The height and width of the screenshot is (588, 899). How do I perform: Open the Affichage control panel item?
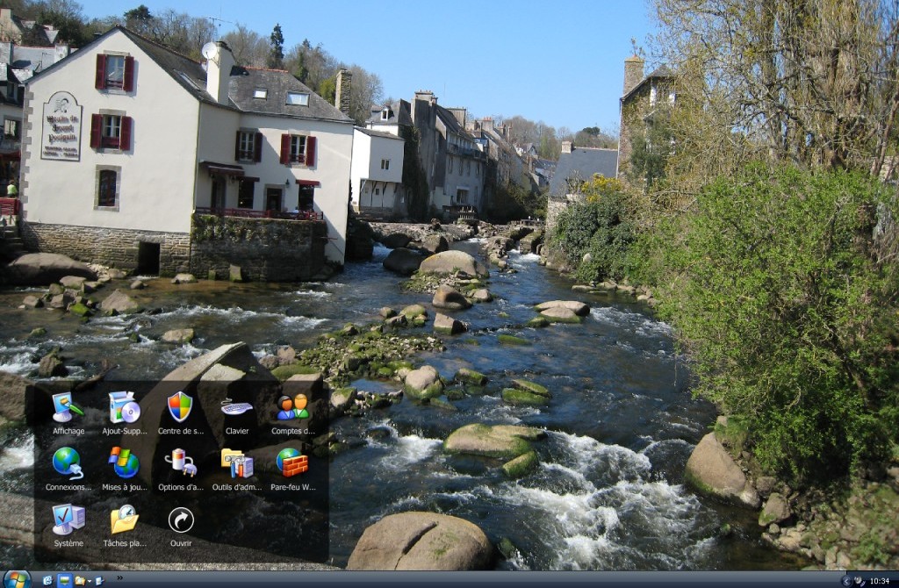(x=68, y=413)
